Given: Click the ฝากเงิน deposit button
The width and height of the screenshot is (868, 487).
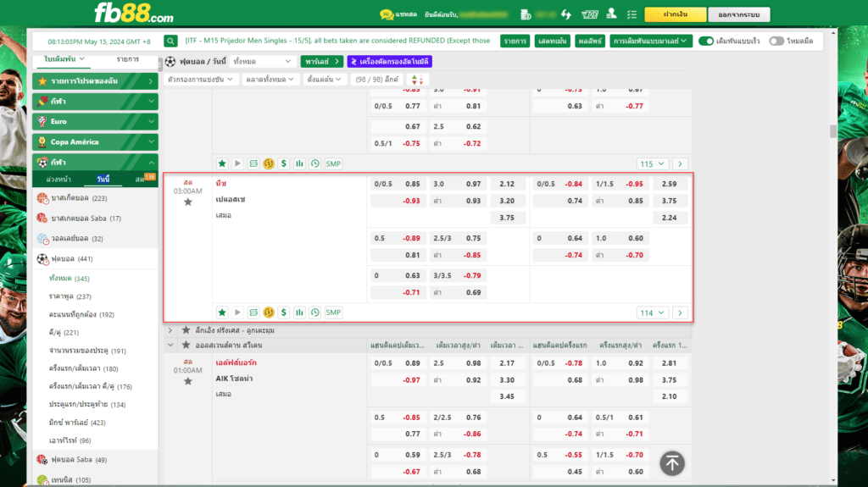Looking at the screenshot, I should click(x=676, y=14).
